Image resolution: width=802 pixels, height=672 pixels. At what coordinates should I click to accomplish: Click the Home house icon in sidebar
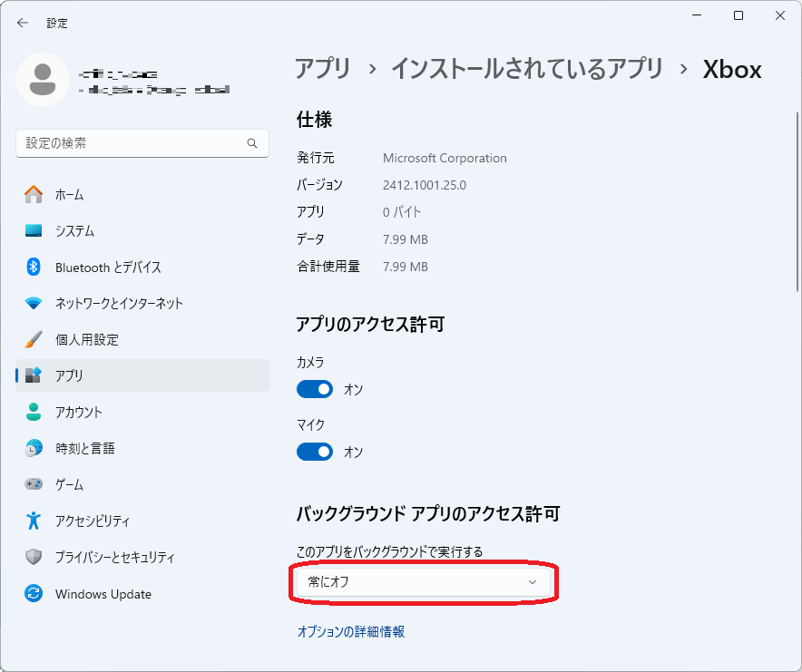34,194
